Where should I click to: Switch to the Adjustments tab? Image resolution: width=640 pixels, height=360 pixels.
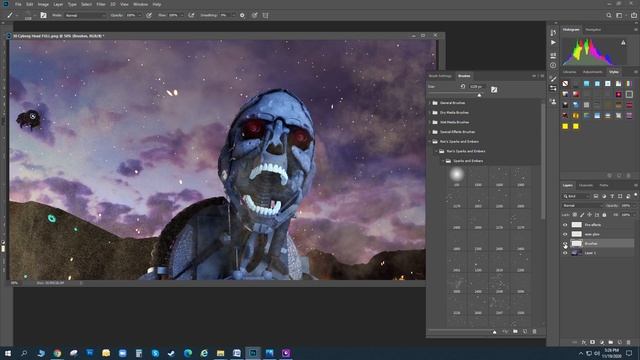pos(592,72)
